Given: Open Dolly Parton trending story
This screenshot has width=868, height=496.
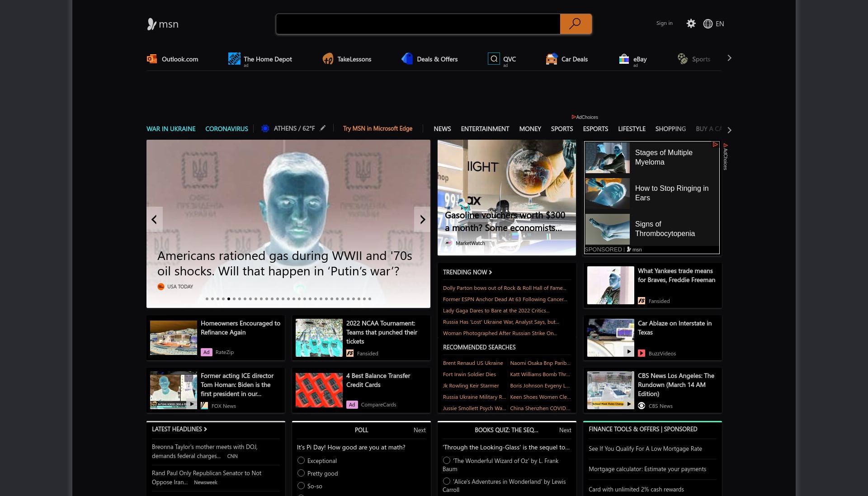Looking at the screenshot, I should pos(505,288).
